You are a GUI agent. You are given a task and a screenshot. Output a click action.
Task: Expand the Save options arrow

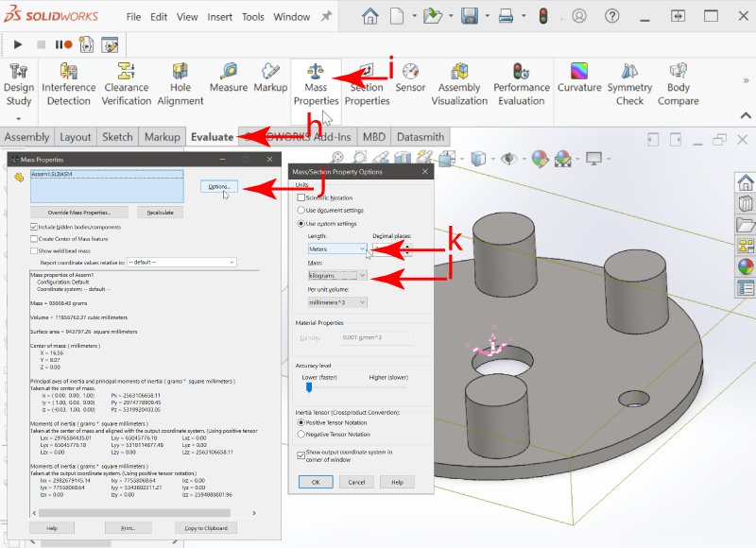487,16
